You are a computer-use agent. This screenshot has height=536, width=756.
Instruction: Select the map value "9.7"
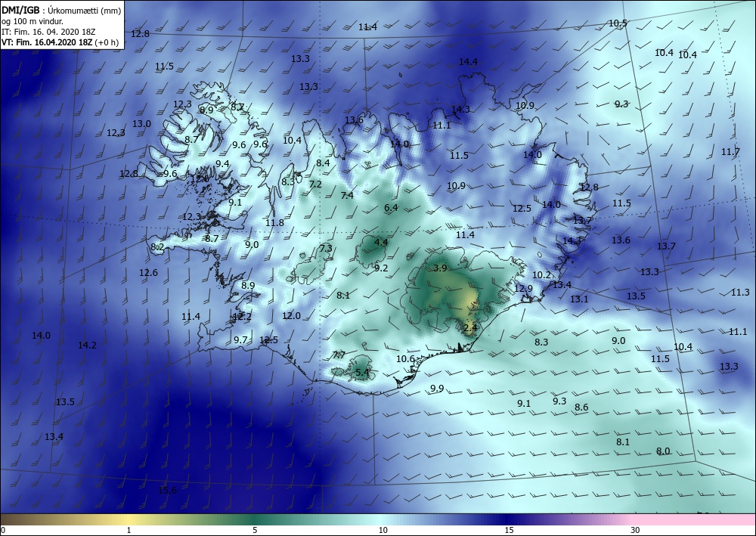click(x=240, y=340)
